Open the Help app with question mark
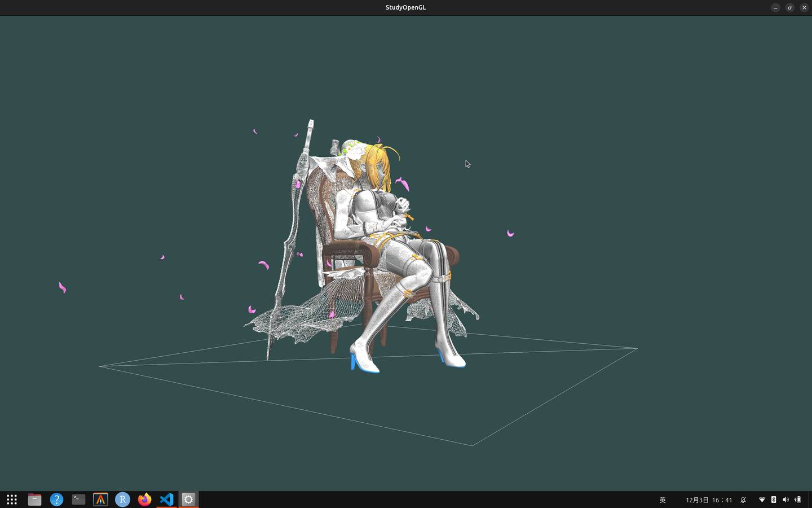Screen dimensions: 812x508 tap(56, 500)
